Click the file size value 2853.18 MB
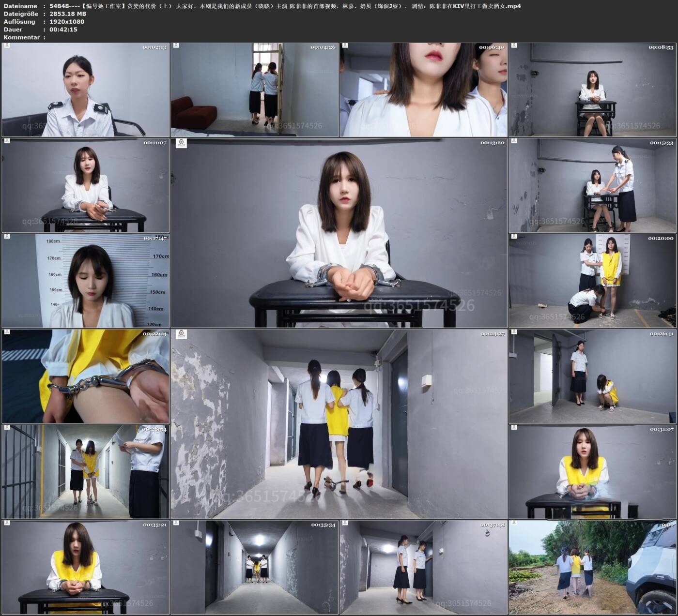Screen dimensions: 678x616 [x=68, y=14]
